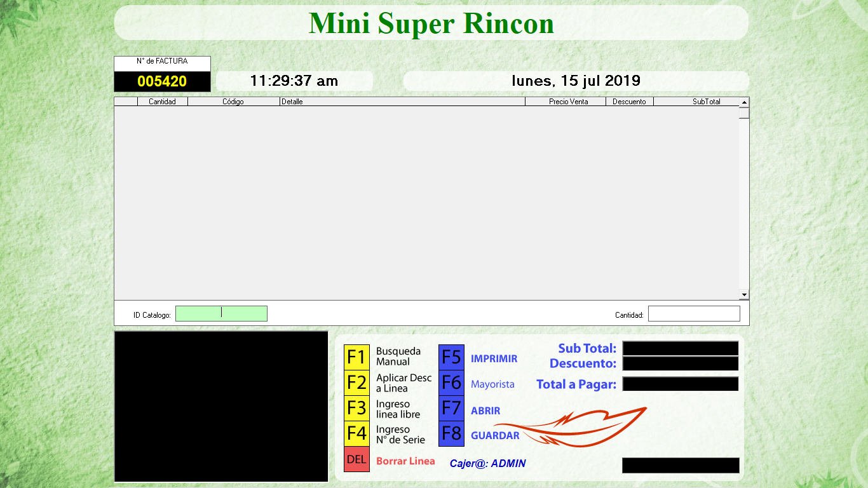The width and height of the screenshot is (868, 488).
Task: Click the Descuento column header
Action: coord(629,102)
